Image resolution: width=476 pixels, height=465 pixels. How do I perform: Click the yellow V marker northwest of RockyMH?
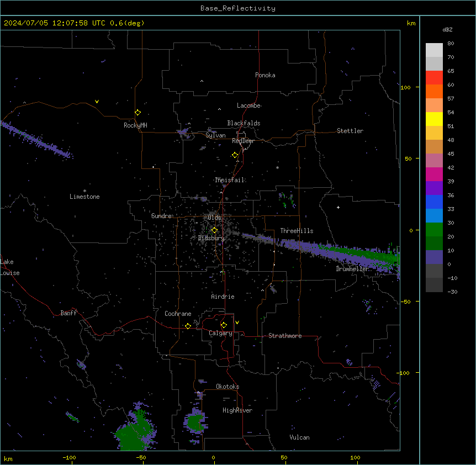[97, 102]
